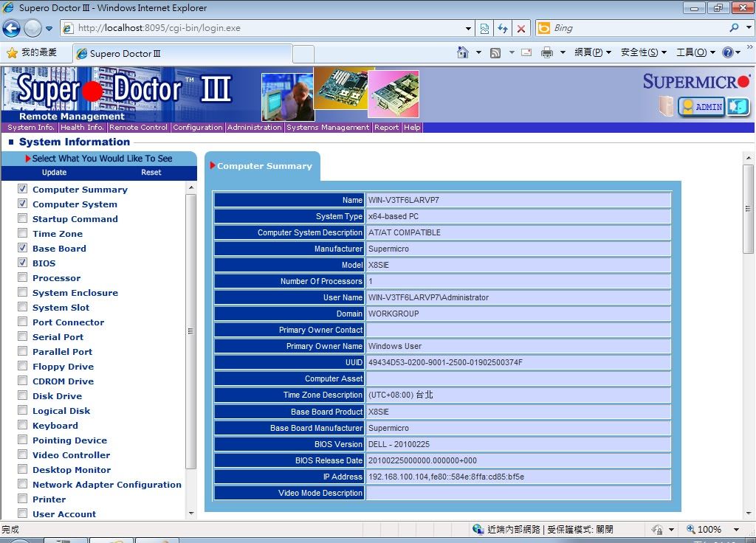This screenshot has width=756, height=543.
Task: Click the Home page icon
Action: 462,52
